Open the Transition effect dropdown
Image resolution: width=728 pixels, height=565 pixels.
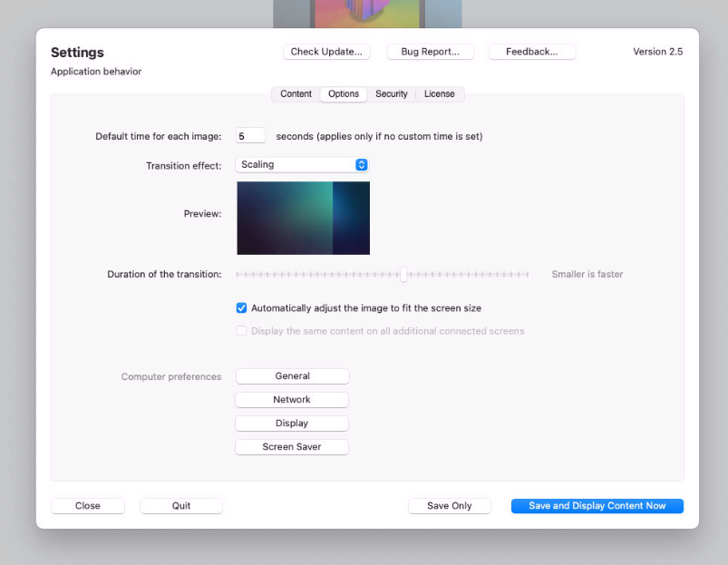click(x=302, y=165)
